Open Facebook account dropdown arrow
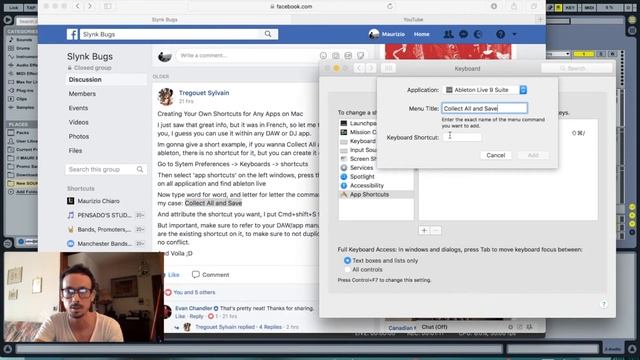 pyautogui.click(x=514, y=34)
